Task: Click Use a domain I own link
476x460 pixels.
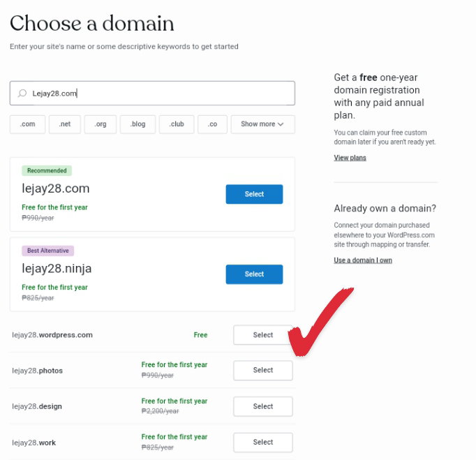Action: coord(363,260)
